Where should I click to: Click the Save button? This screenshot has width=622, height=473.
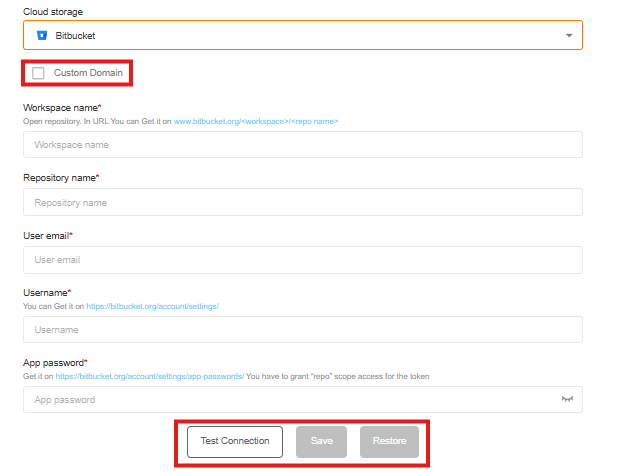click(x=321, y=441)
